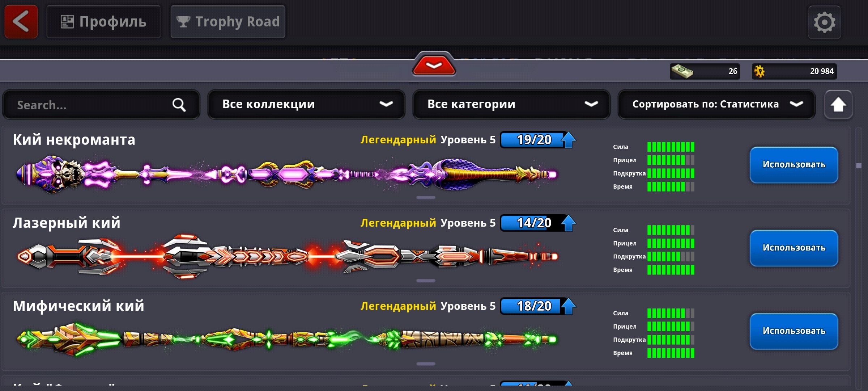Upgrade Лазерный кий via its blue arrow
This screenshot has height=391, width=868.
pos(569,223)
